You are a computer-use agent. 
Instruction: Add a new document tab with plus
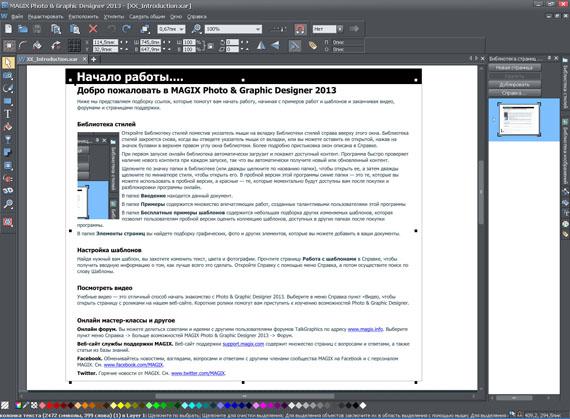click(93, 59)
